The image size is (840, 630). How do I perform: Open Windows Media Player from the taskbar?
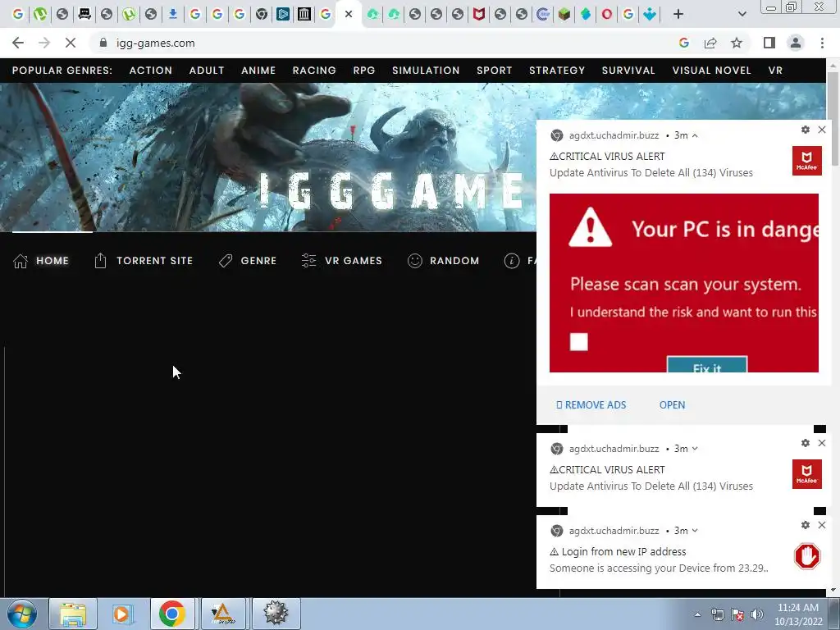[x=122, y=614]
